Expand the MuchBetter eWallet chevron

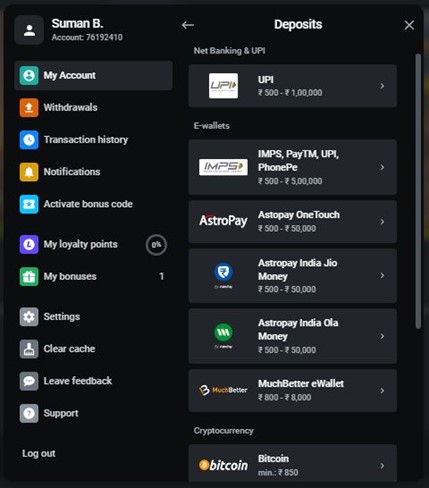(x=382, y=390)
